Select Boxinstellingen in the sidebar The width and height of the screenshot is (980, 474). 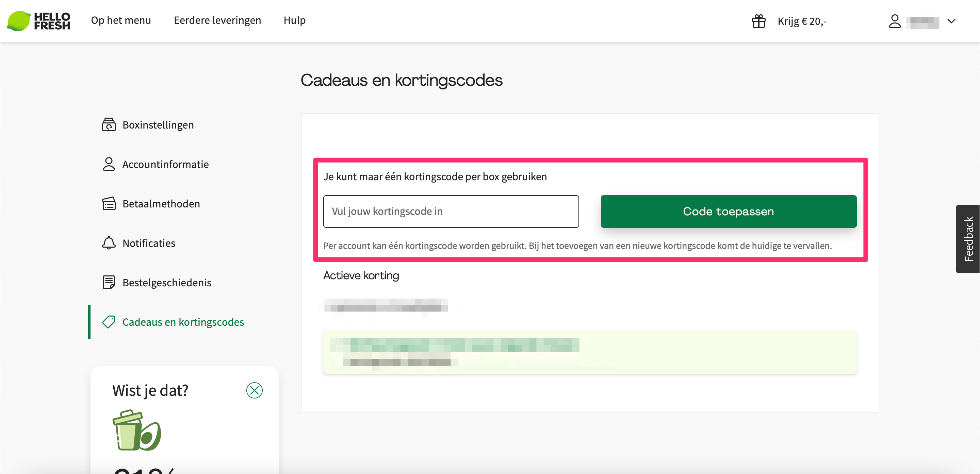pyautogui.click(x=158, y=125)
